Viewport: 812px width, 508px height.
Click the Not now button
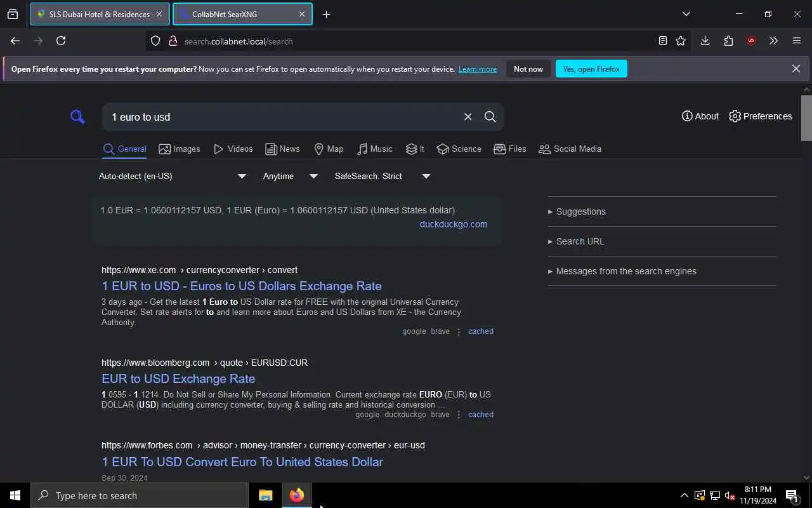(x=528, y=69)
